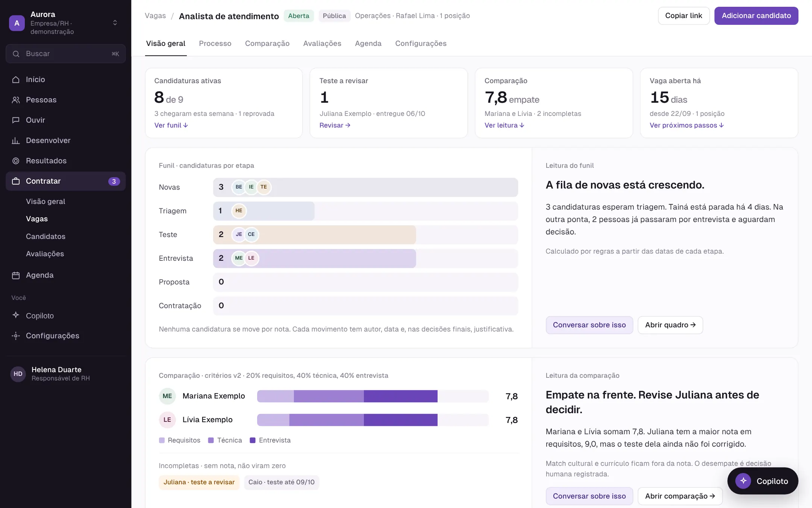Click the BE avatar in Novas row
Image resolution: width=812 pixels, height=508 pixels.
[239, 187]
